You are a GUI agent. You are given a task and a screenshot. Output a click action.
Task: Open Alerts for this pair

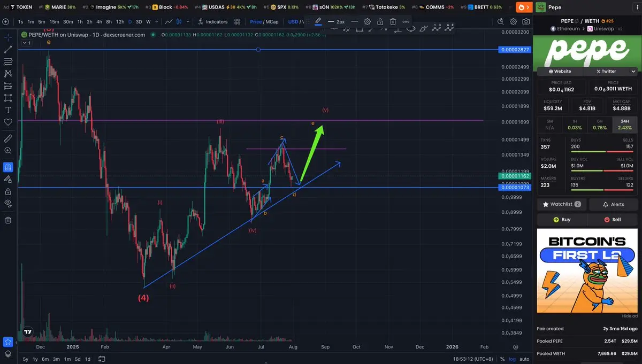click(x=613, y=204)
